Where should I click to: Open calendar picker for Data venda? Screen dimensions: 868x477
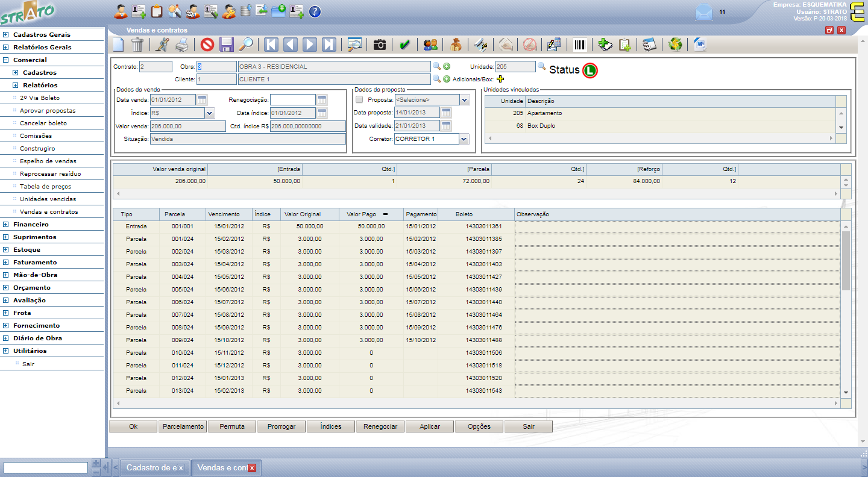[202, 99]
